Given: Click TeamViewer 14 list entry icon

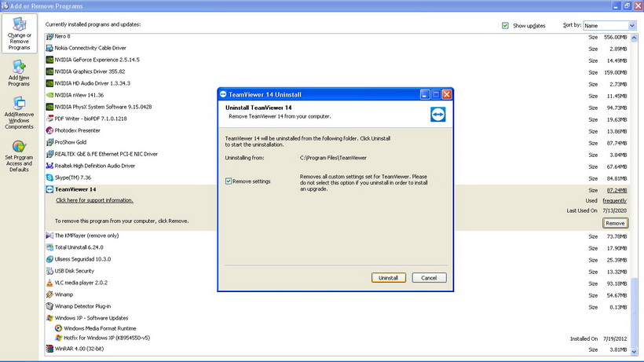Looking at the screenshot, I should pyautogui.click(x=49, y=189).
